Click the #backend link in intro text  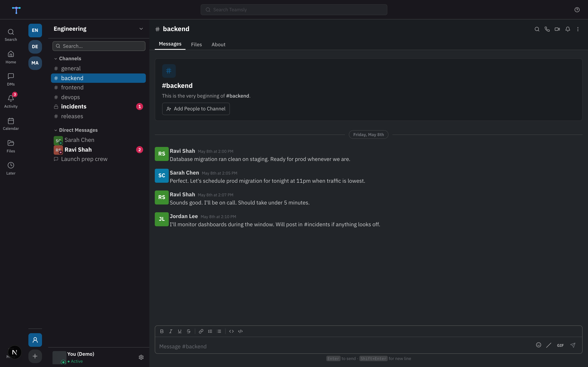(x=237, y=96)
